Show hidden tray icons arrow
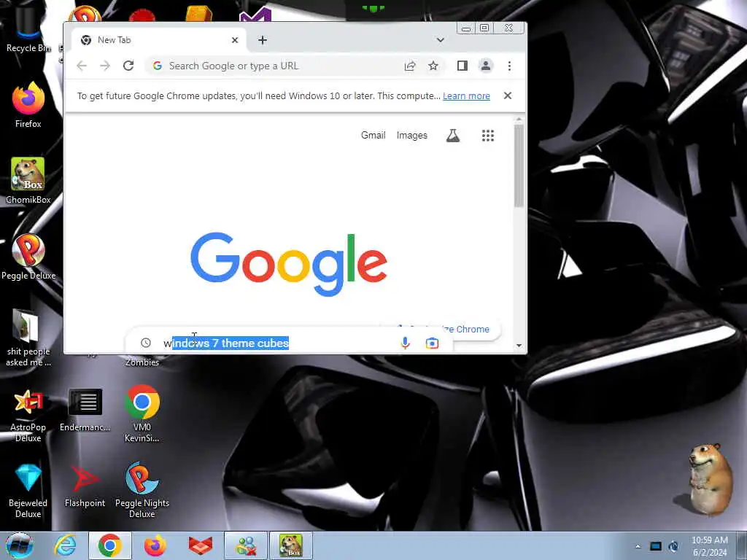The width and height of the screenshot is (747, 560). [x=638, y=546]
